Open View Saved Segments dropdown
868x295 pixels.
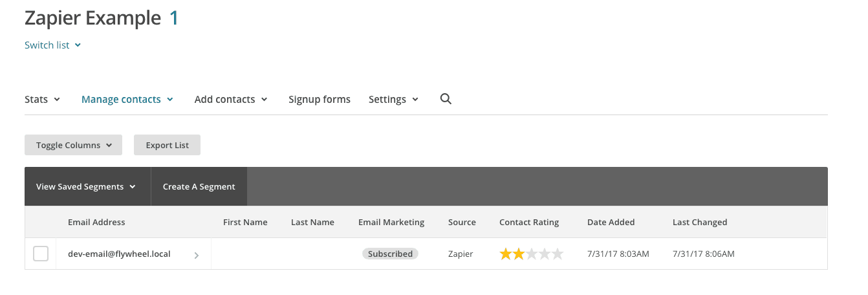click(x=87, y=186)
